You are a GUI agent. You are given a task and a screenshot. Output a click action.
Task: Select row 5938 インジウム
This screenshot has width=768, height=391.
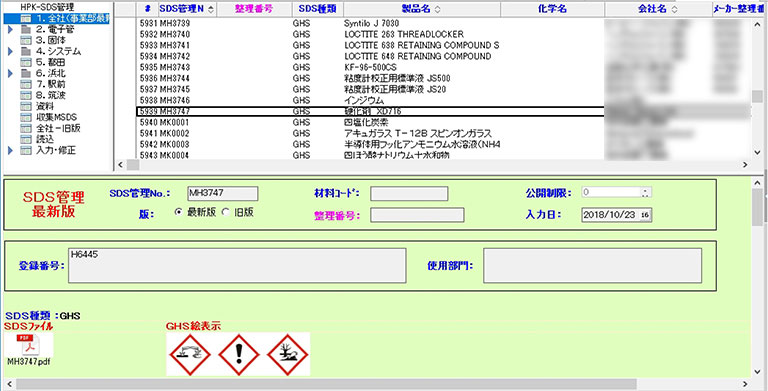[x=370, y=100]
